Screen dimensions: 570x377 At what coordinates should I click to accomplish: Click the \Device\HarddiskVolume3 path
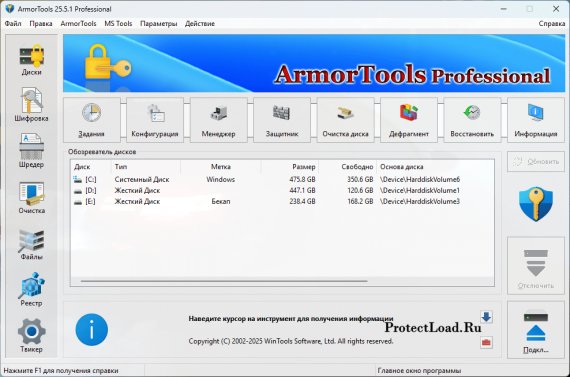coord(420,201)
